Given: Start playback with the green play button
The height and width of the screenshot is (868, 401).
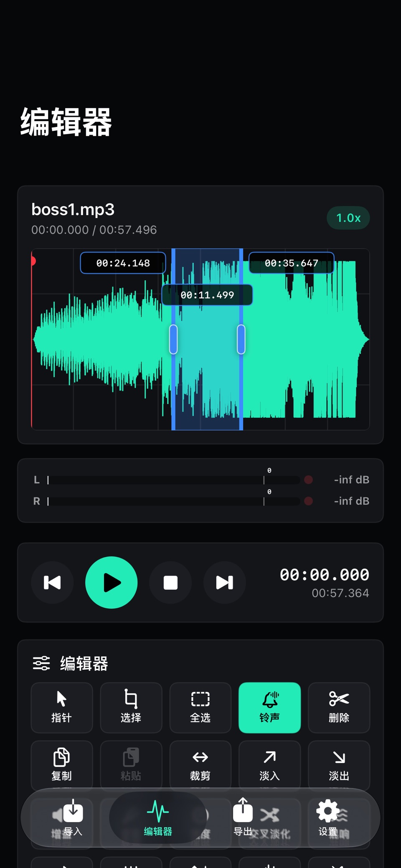Looking at the screenshot, I should 112,582.
